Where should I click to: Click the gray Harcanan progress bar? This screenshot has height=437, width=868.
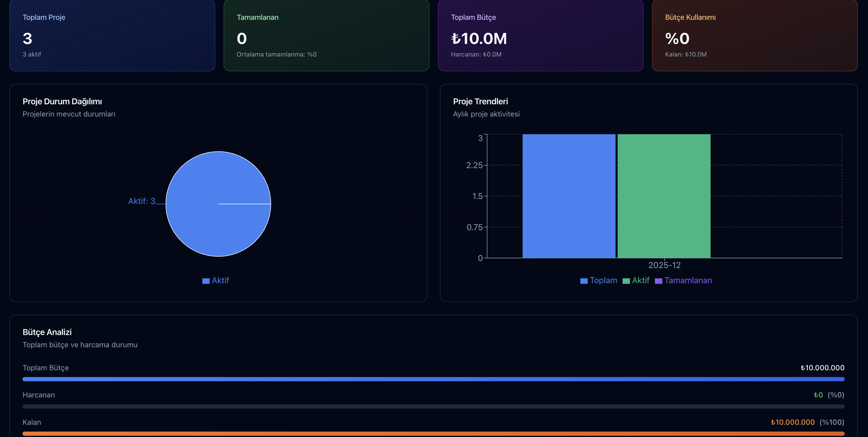[433, 406]
